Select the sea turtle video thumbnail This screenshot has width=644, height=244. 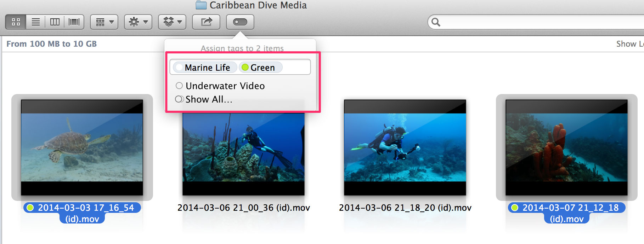[82, 147]
